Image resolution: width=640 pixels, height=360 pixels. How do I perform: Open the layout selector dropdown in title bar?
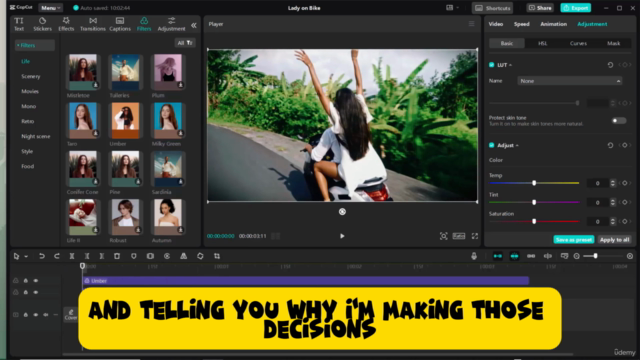tap(452, 8)
